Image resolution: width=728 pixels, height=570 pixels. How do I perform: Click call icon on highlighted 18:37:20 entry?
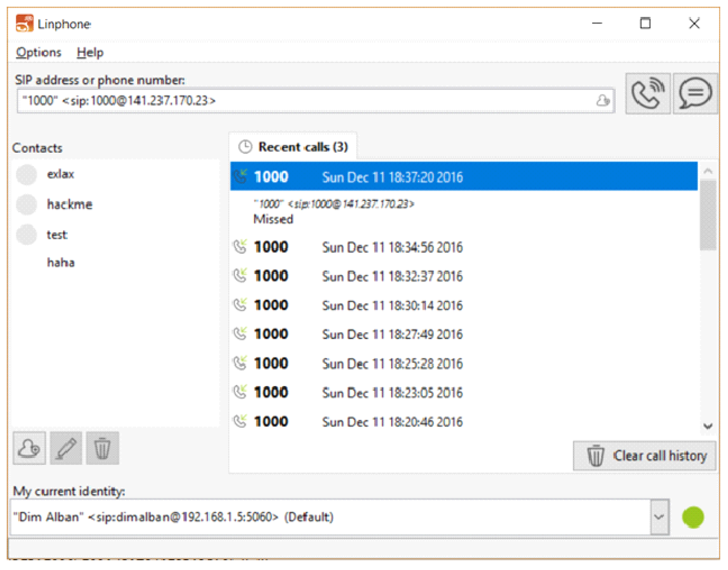(240, 176)
